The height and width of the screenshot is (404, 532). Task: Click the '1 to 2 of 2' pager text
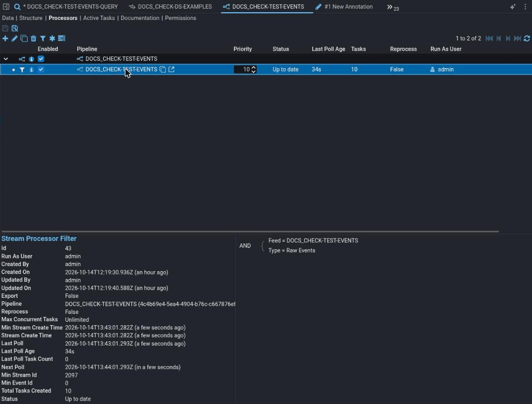tap(468, 38)
